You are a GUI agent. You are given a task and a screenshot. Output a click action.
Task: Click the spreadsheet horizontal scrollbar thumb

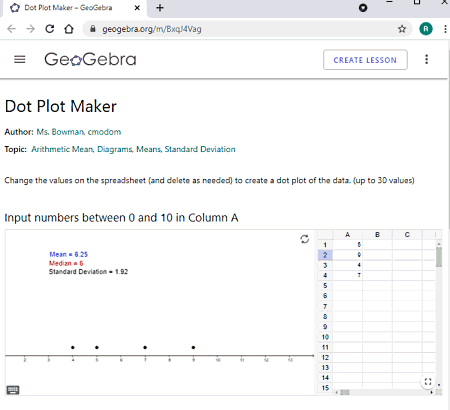tap(345, 392)
